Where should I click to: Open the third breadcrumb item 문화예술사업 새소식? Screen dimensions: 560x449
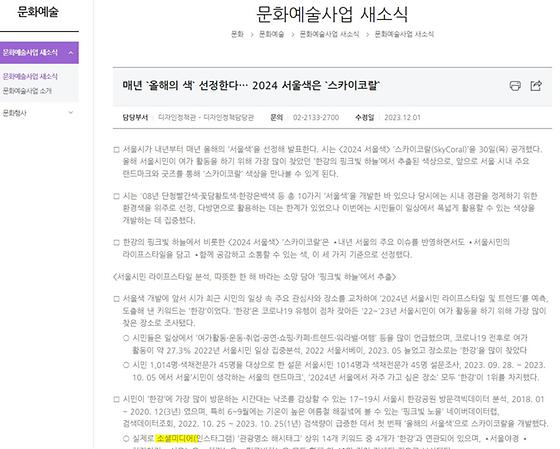point(329,34)
